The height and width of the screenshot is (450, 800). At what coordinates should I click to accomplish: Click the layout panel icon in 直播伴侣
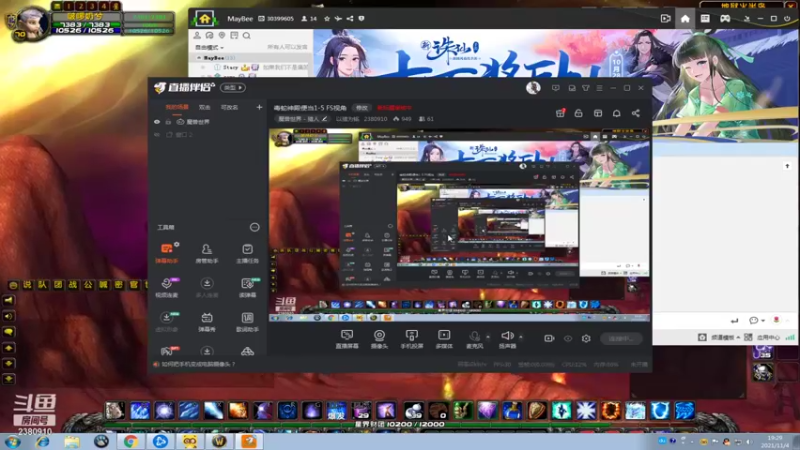pos(598,113)
